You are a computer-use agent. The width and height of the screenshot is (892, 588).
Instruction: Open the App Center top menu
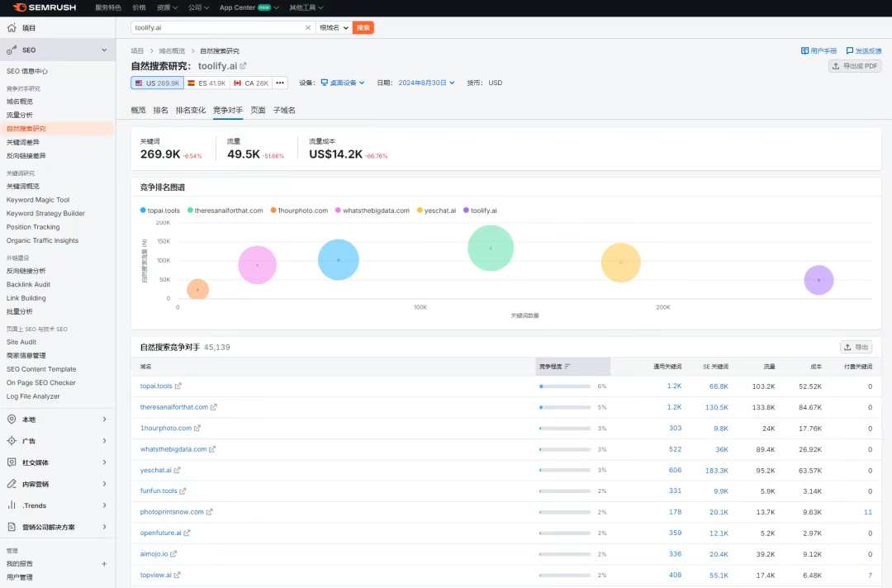(x=249, y=7)
